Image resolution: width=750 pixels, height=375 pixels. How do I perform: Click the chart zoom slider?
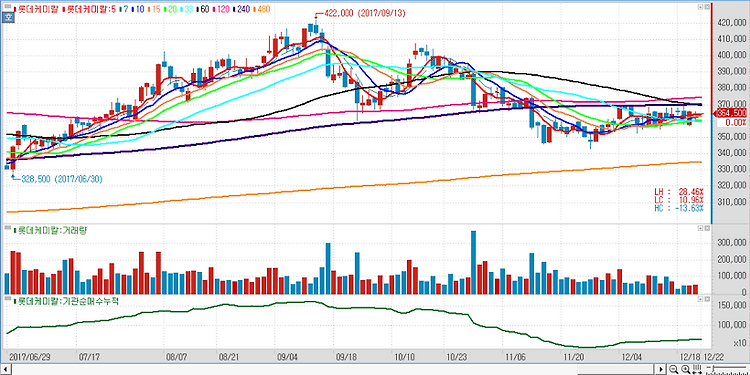pyautogui.click(x=726, y=369)
